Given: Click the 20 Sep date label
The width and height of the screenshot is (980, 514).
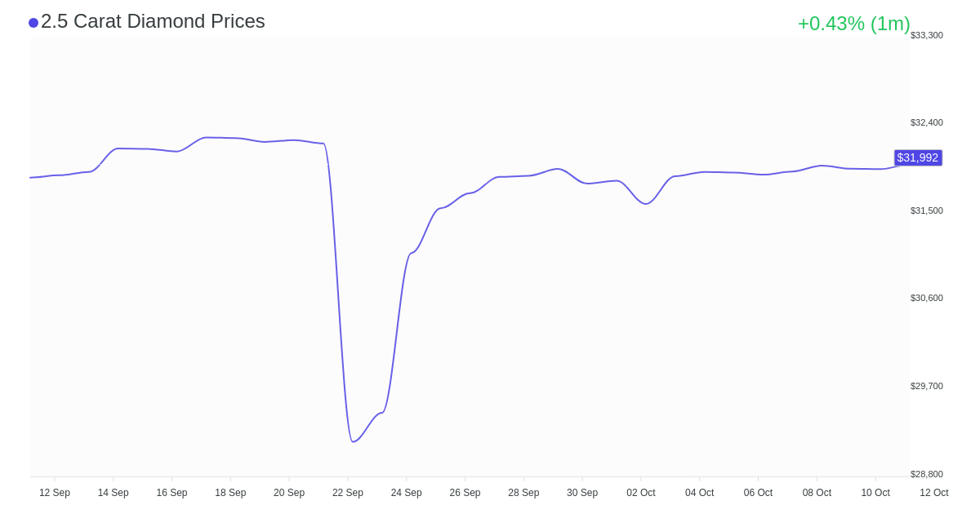Looking at the screenshot, I should pyautogui.click(x=289, y=493).
